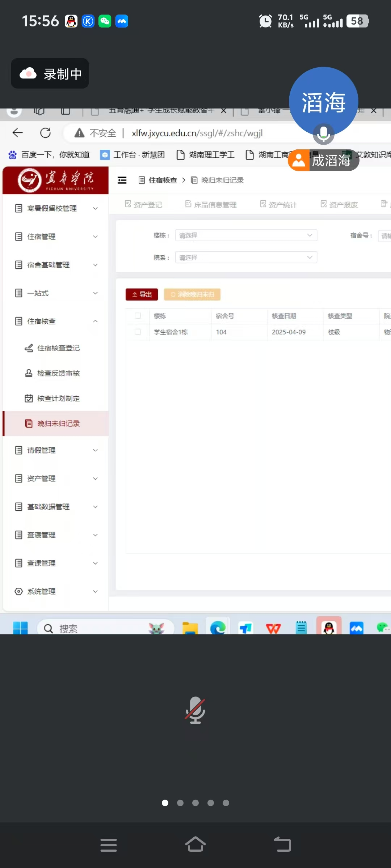Tap the muted microphone icon
Image resolution: width=391 pixels, height=868 pixels.
pyautogui.click(x=195, y=710)
